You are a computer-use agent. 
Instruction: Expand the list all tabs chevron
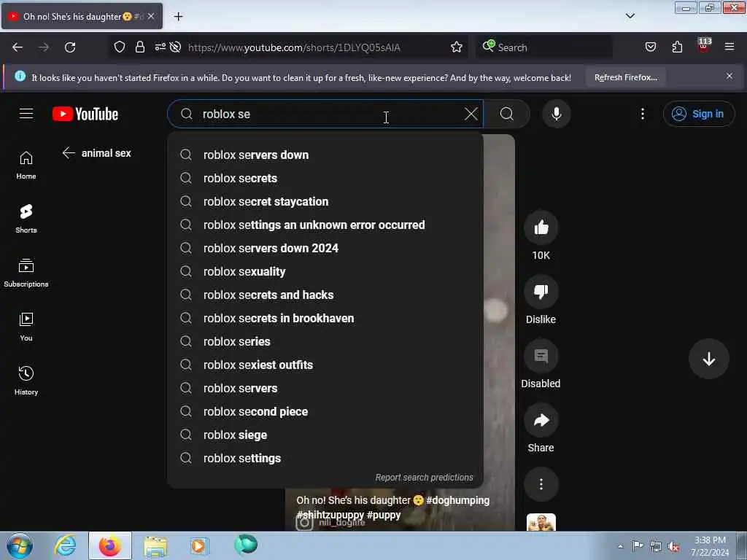point(630,16)
